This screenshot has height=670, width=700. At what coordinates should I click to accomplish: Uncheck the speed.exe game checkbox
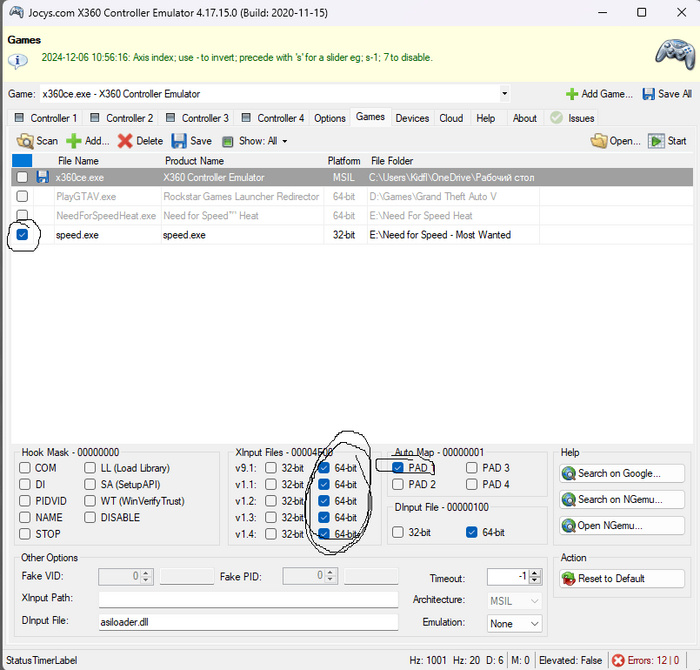tap(23, 235)
